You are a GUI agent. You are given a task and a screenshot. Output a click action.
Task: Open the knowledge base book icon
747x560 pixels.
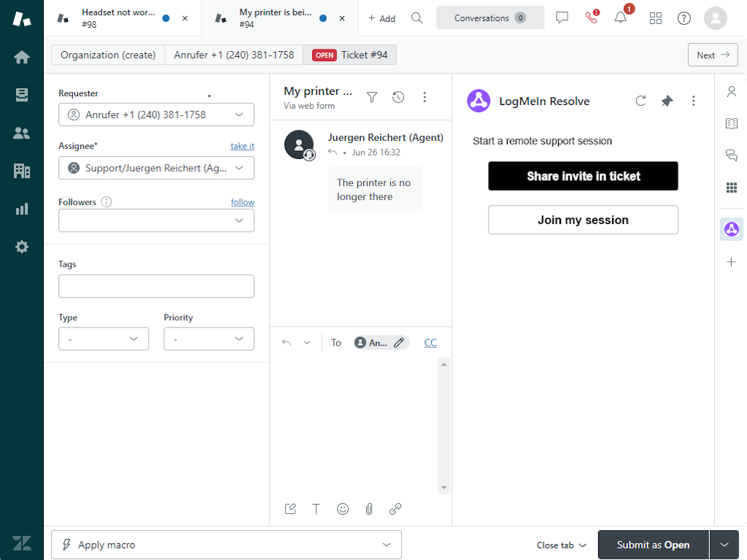[x=731, y=123]
